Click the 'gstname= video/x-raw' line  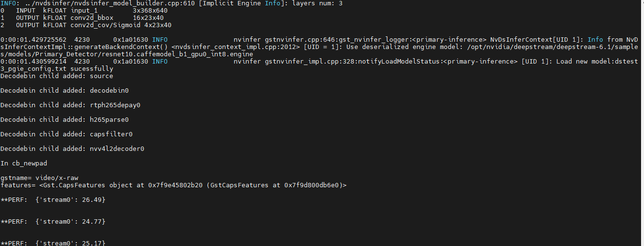coord(39,178)
